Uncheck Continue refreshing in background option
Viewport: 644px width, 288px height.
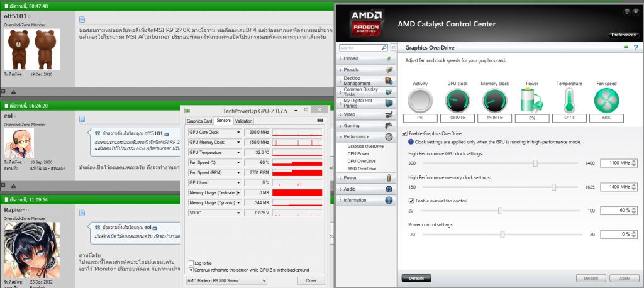click(x=191, y=270)
